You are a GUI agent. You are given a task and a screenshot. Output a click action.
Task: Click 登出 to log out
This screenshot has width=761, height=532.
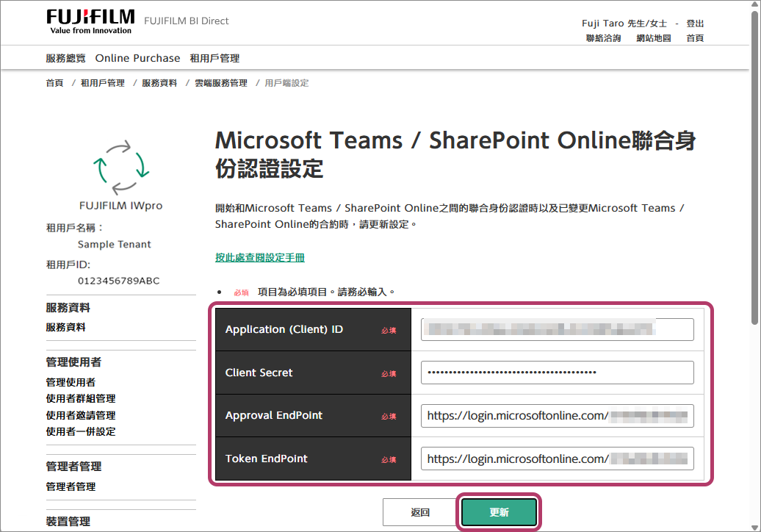(695, 24)
